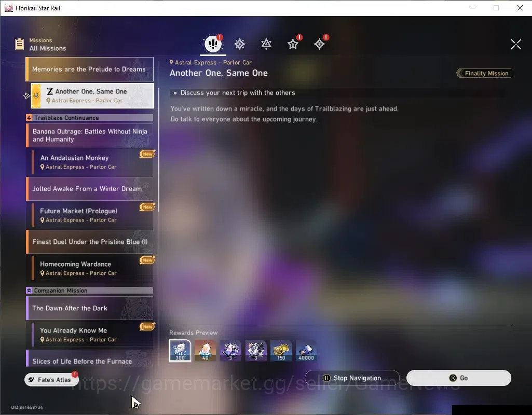Image resolution: width=532 pixels, height=415 pixels.
Task: Click the 40 count reward icon
Action: pos(205,350)
